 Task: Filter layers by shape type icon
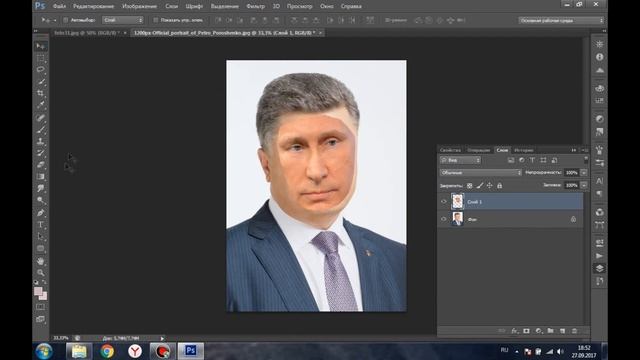pyautogui.click(x=543, y=160)
